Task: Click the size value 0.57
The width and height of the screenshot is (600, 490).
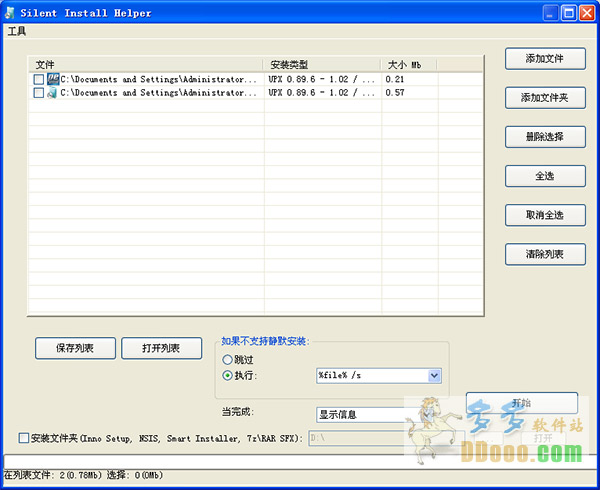Action: tap(395, 93)
